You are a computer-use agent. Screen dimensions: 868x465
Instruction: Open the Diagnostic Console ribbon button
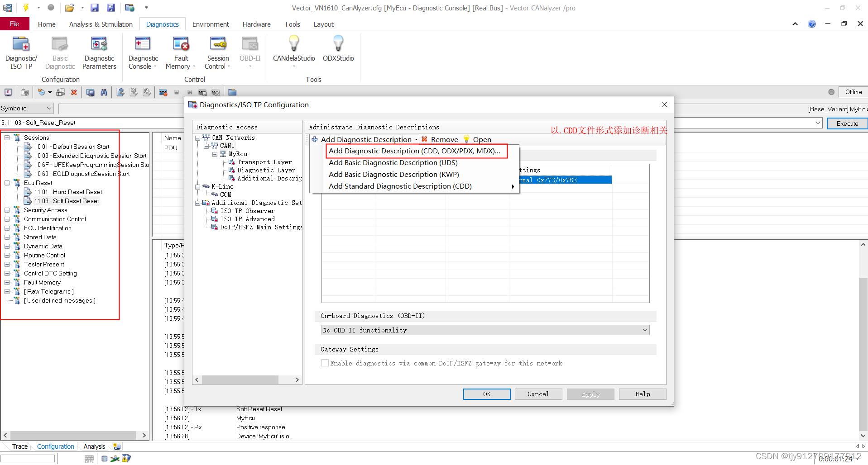(143, 53)
